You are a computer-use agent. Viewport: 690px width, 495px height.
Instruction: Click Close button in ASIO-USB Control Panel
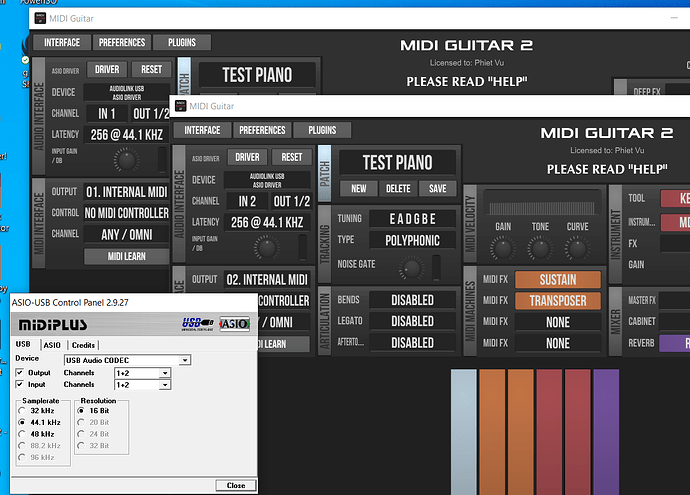pyautogui.click(x=236, y=485)
